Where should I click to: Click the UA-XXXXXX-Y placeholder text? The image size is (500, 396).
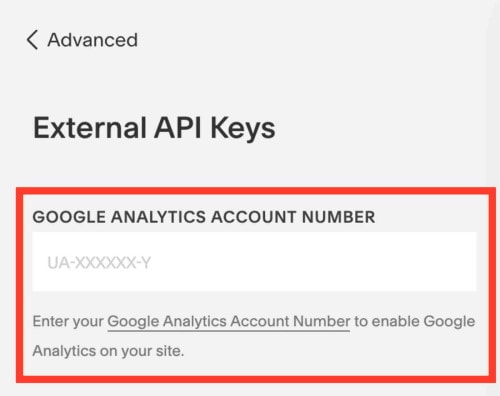[x=99, y=263]
